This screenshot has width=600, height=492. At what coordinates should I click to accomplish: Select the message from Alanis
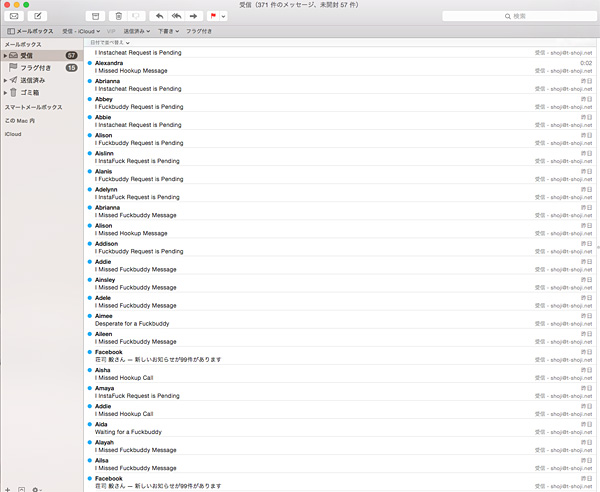pyautogui.click(x=340, y=175)
